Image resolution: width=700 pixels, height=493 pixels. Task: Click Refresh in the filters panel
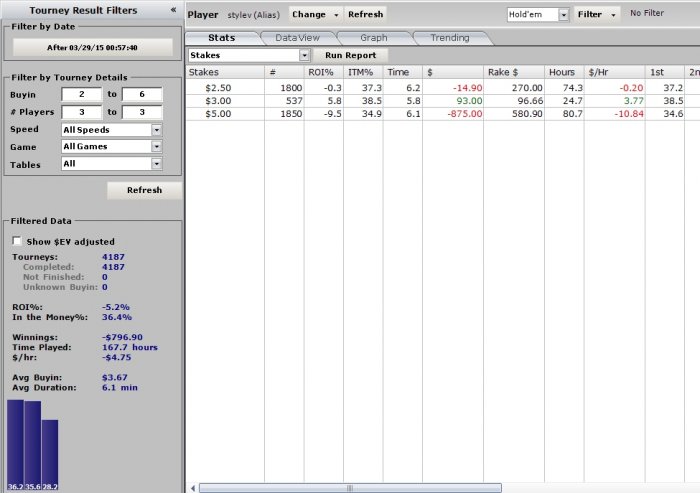145,190
